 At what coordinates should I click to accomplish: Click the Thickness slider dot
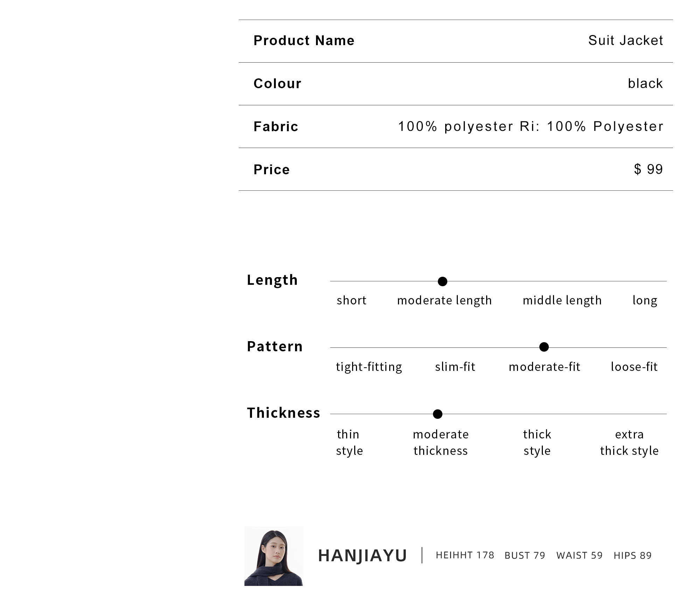437,414
